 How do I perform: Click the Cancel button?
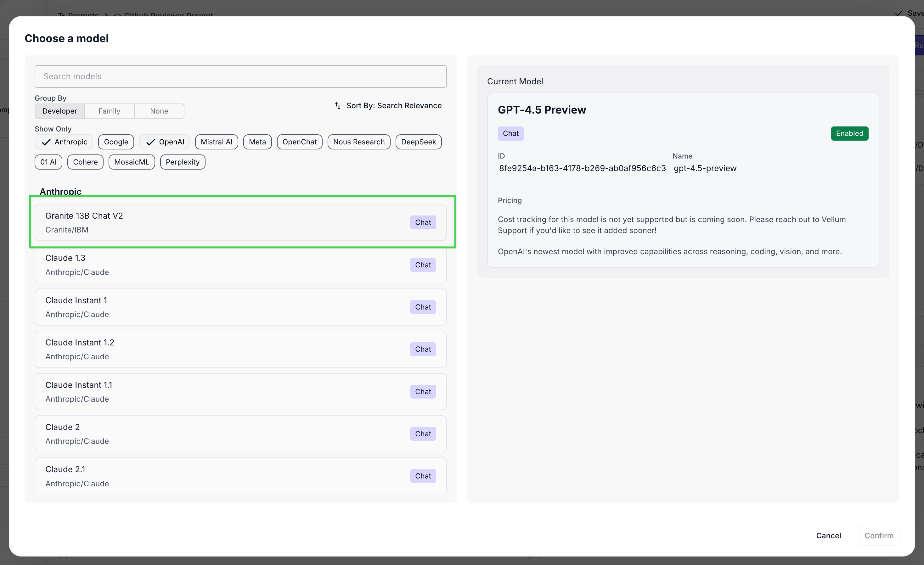(x=828, y=535)
